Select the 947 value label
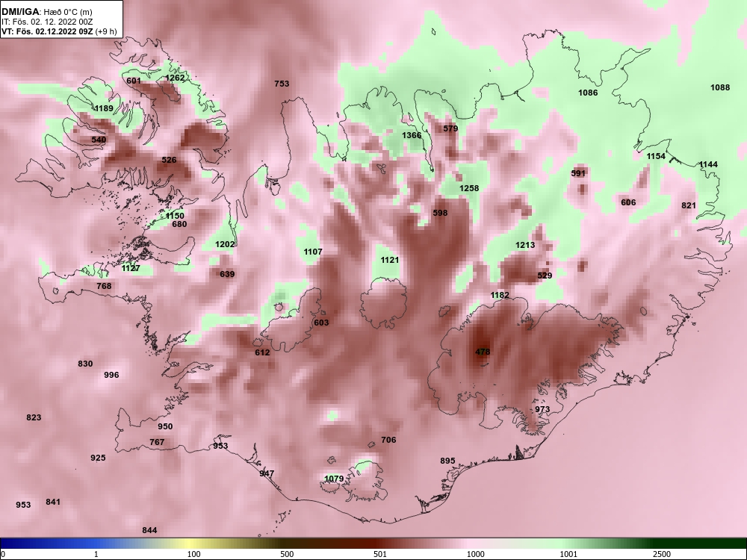 267,473
